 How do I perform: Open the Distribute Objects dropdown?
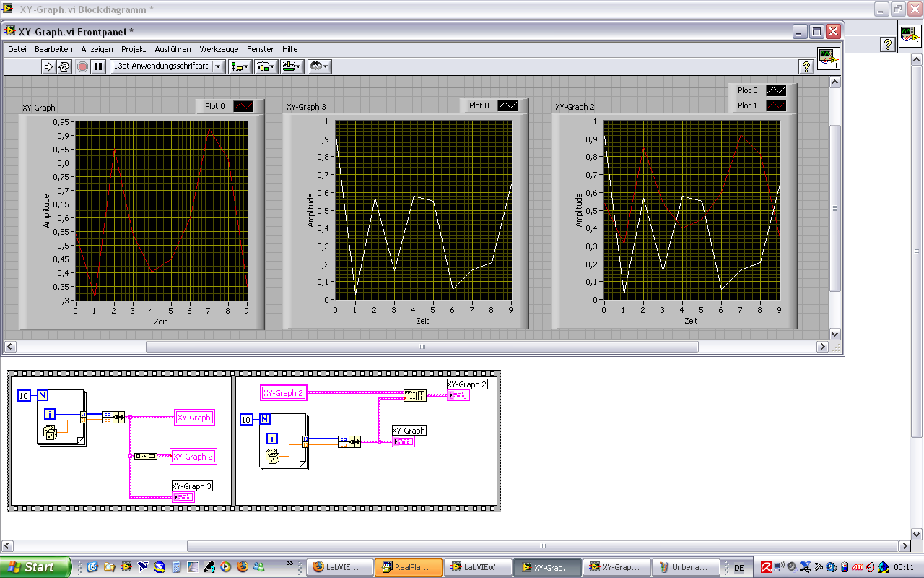266,66
